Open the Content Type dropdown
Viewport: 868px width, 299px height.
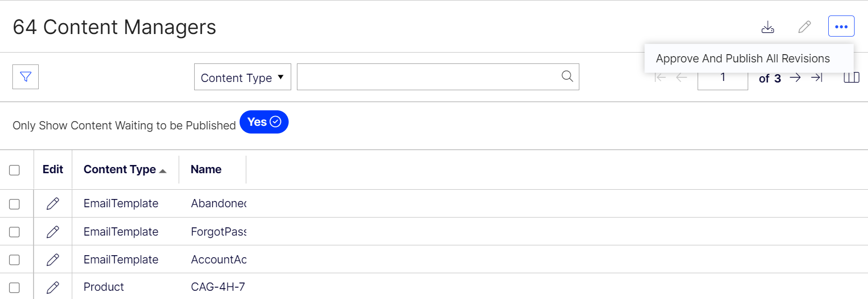242,77
